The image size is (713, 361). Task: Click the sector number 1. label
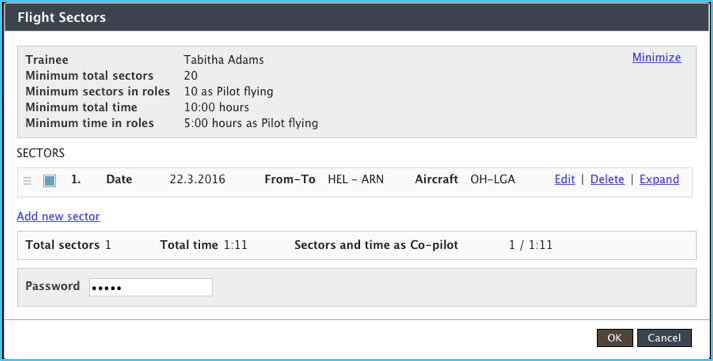[x=76, y=180]
